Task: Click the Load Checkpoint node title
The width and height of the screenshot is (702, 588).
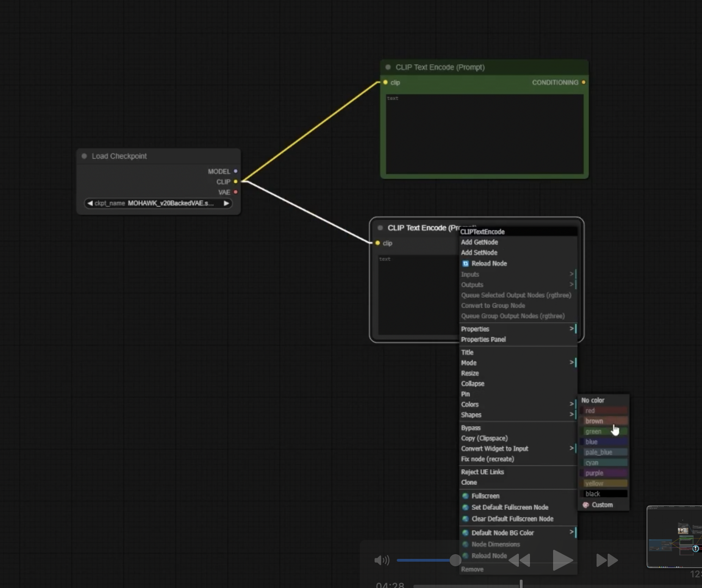Action: (119, 156)
